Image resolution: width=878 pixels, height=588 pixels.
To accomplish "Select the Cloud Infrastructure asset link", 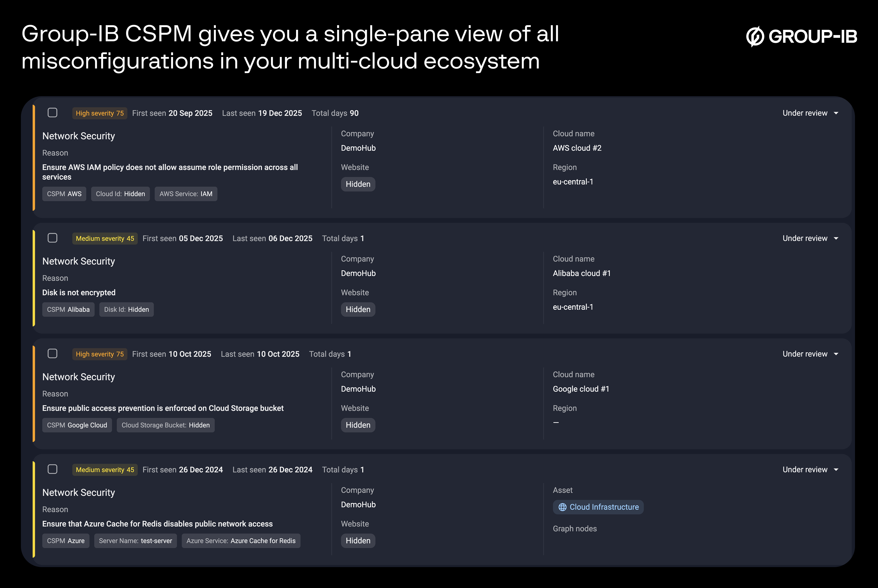I will pos(598,507).
